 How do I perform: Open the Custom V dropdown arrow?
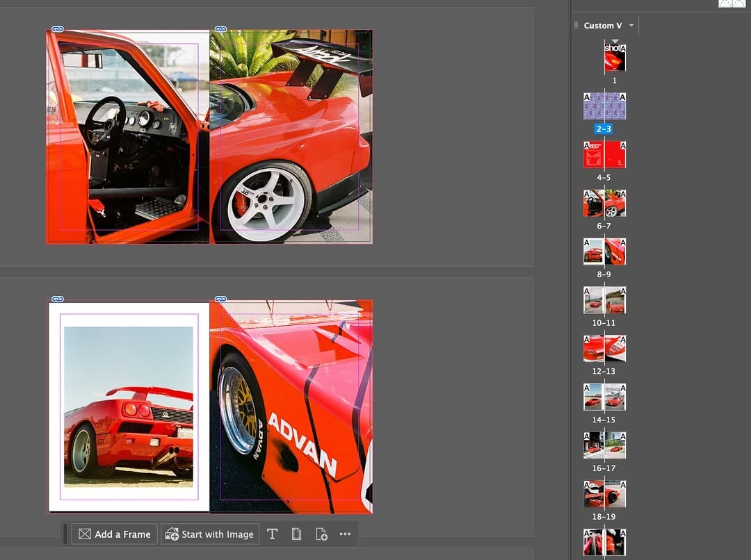pos(631,26)
